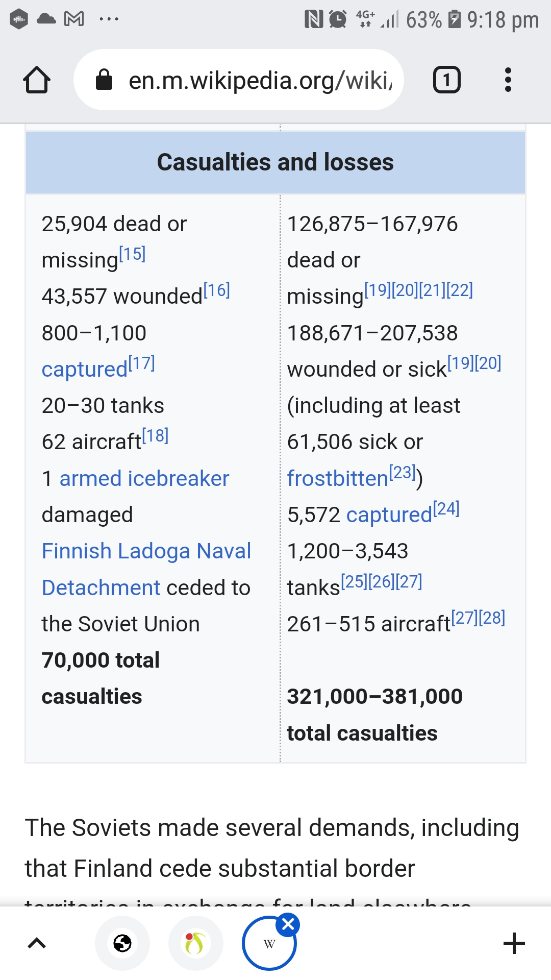Open the captured link beside 5,572

tap(389, 515)
